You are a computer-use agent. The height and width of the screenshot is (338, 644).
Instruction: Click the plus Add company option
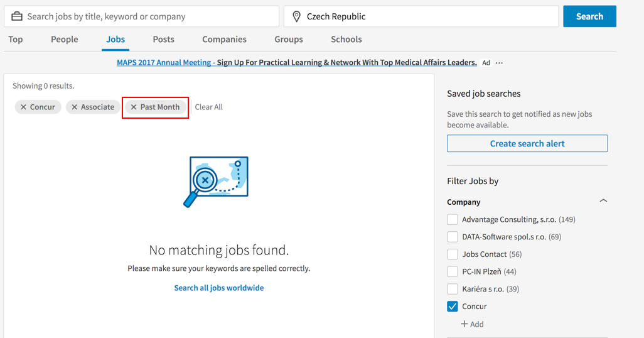(x=472, y=324)
